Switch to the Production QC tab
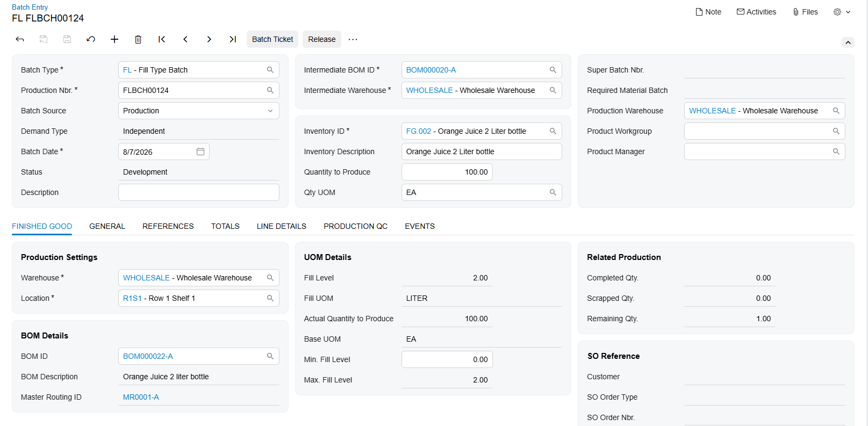This screenshot has width=868, height=426. click(356, 226)
